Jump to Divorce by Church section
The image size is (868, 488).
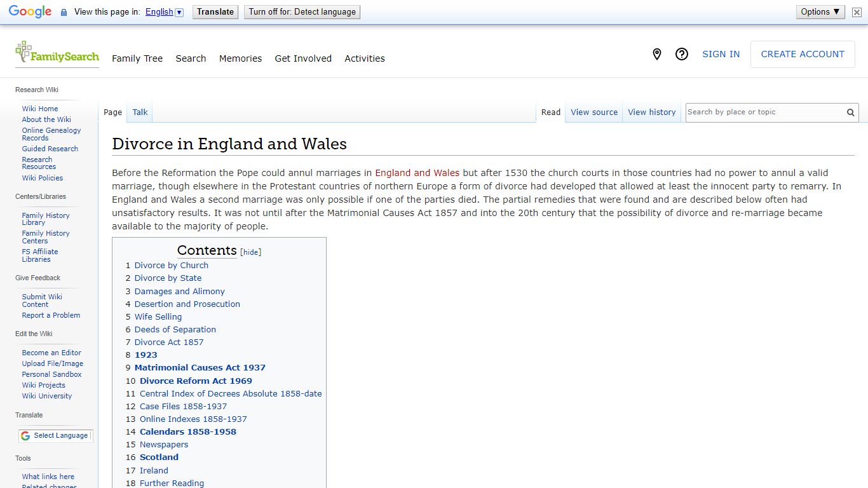click(172, 266)
